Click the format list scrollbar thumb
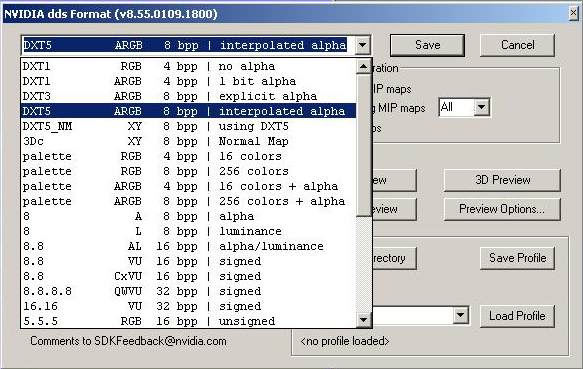Viewport: 583px width, 369px height. 363,145
